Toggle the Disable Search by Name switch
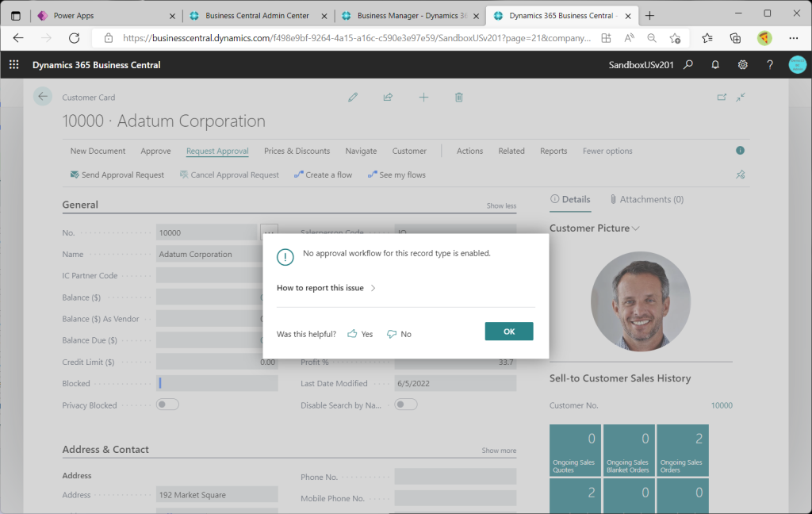Screen dimensions: 812x514 coord(406,405)
